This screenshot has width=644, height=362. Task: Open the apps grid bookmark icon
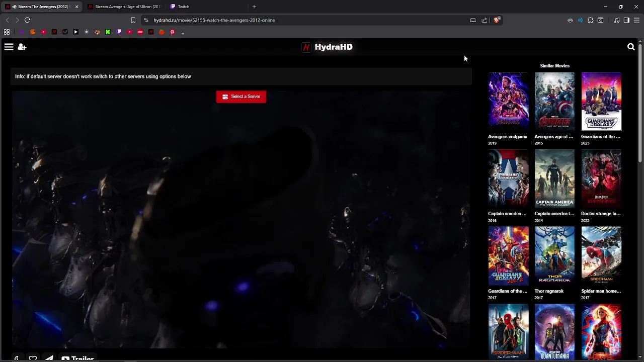7,32
